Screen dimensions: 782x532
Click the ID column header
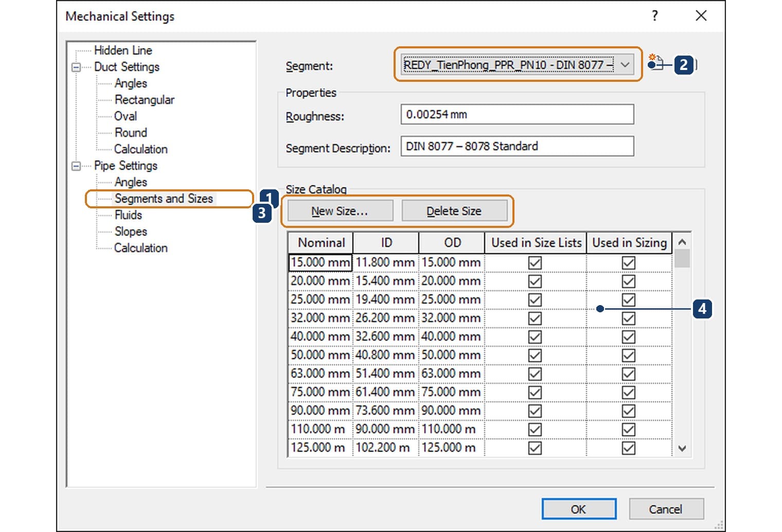pos(386,242)
